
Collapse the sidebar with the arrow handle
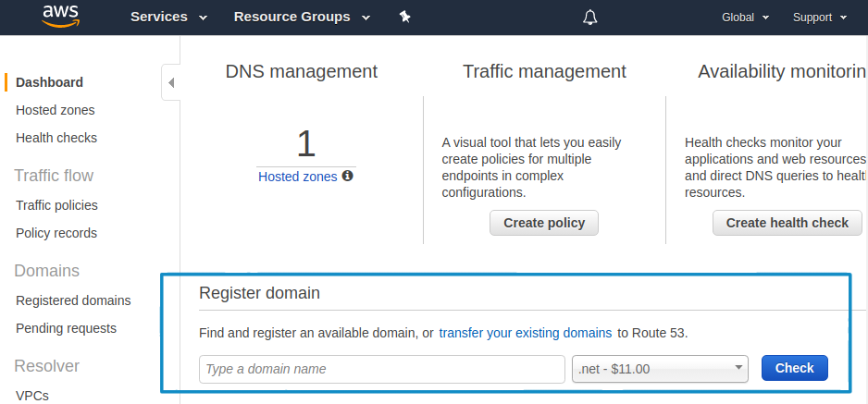point(171,83)
